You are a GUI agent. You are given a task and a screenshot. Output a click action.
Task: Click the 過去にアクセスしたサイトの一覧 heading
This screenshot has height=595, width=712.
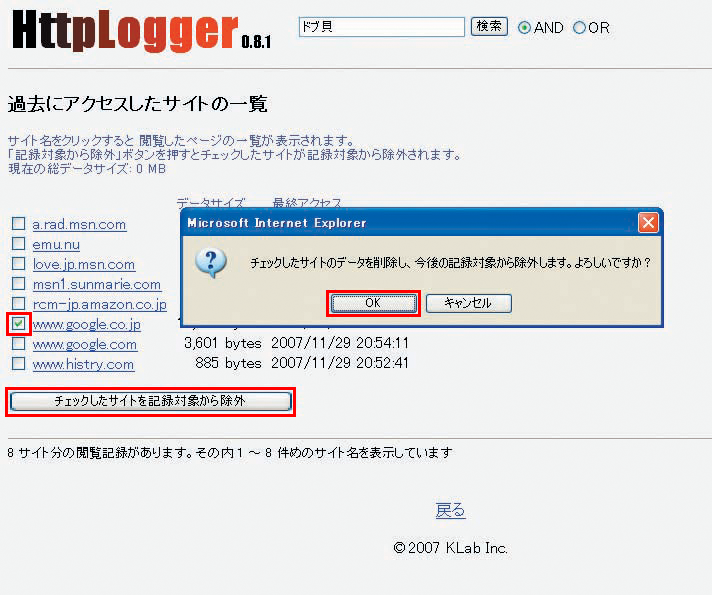click(x=138, y=104)
